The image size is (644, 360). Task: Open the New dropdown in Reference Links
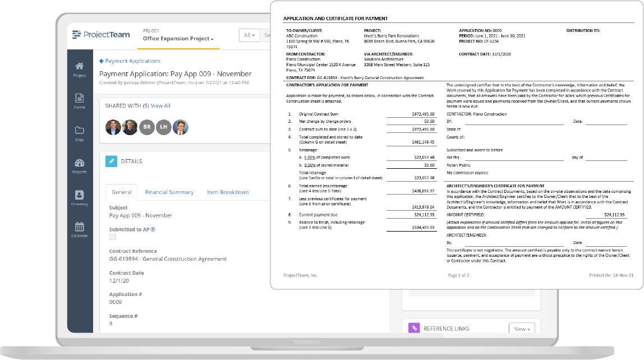[x=522, y=329]
